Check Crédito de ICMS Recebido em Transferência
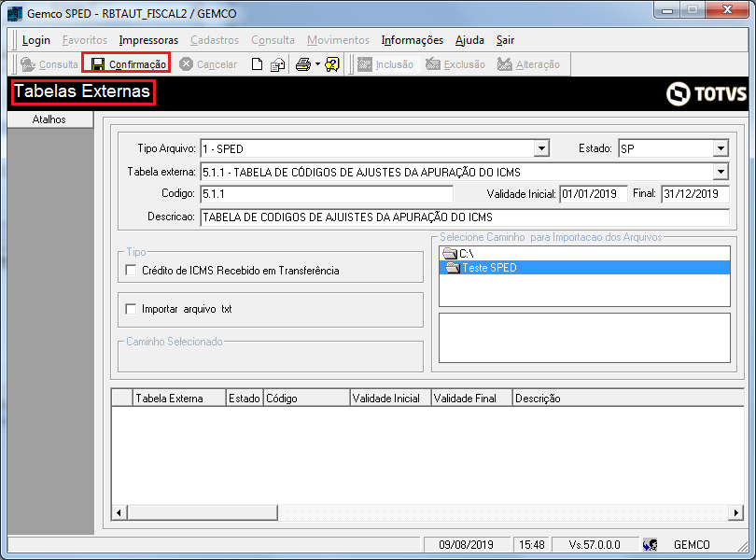 pyautogui.click(x=131, y=270)
